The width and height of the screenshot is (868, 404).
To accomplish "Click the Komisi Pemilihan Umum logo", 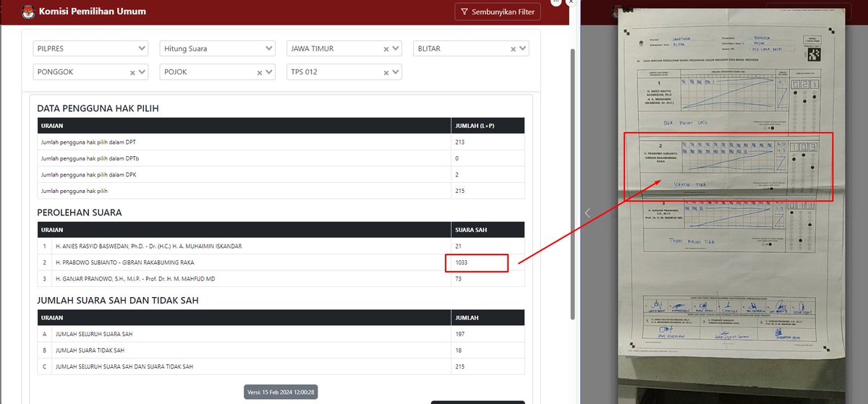I will [x=30, y=12].
